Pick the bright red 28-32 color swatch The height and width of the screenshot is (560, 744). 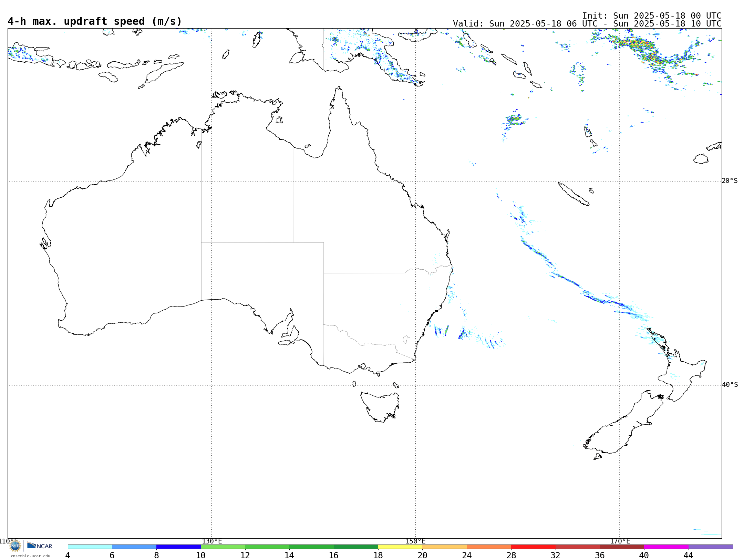pos(533,547)
